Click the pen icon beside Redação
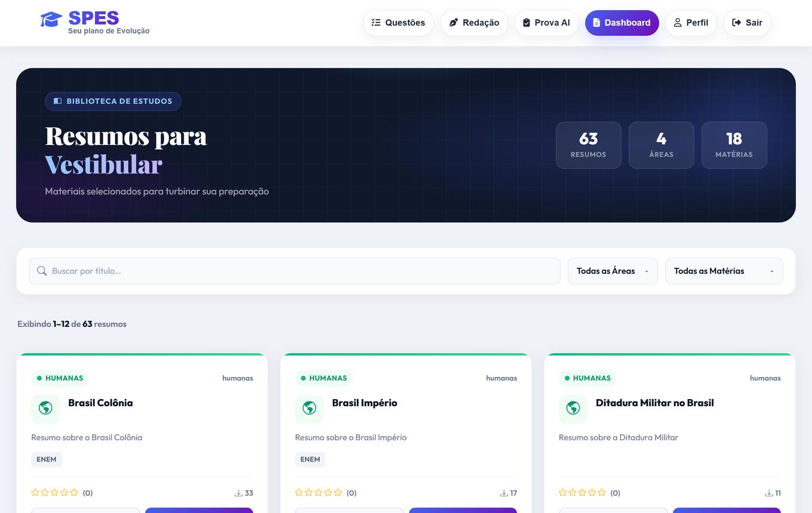The image size is (812, 513). (x=453, y=23)
